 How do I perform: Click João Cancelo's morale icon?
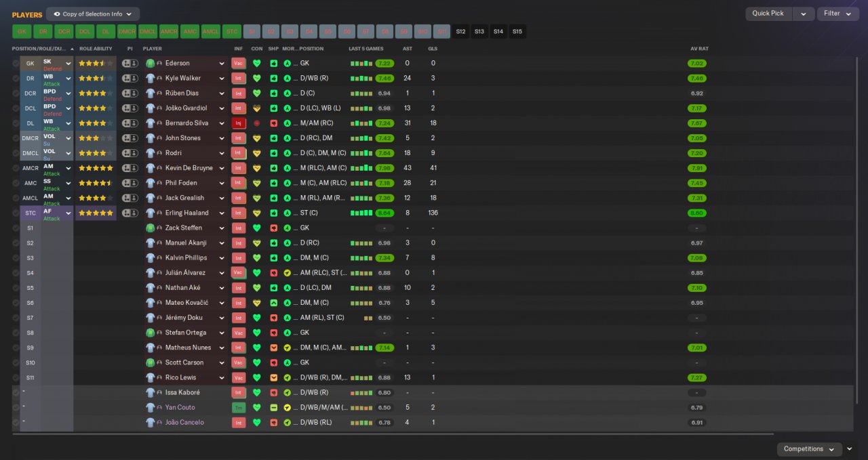(x=288, y=422)
